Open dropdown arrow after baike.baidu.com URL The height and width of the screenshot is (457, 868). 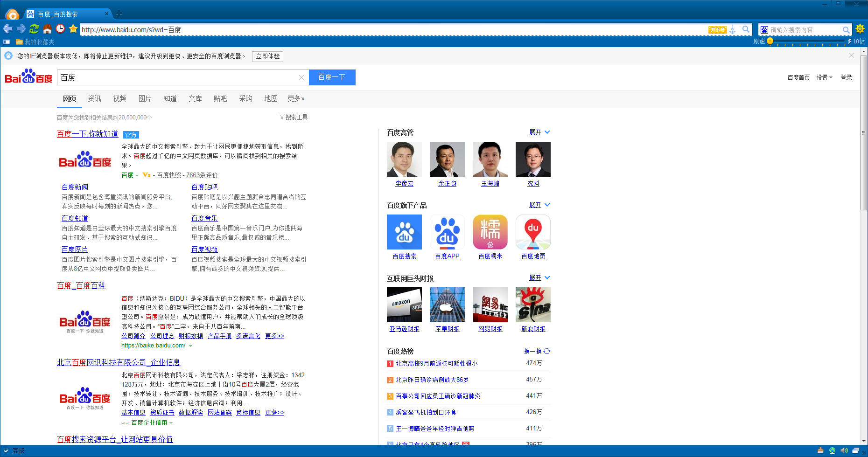(x=190, y=346)
